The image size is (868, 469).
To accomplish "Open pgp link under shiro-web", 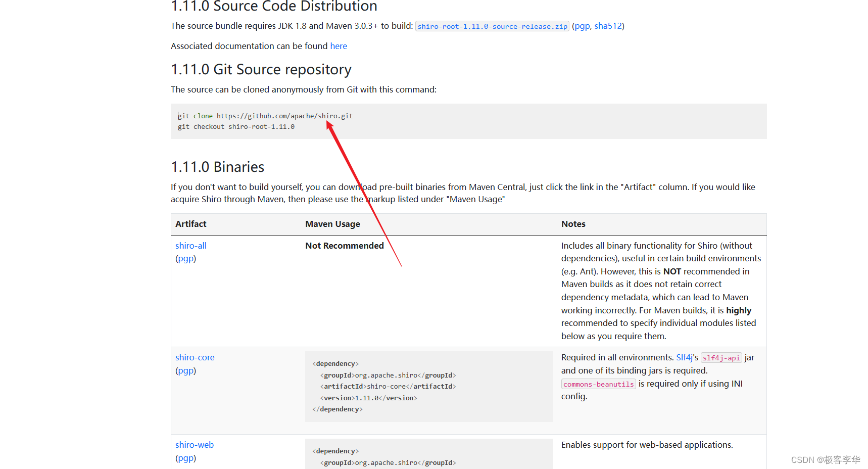I will click(x=186, y=458).
